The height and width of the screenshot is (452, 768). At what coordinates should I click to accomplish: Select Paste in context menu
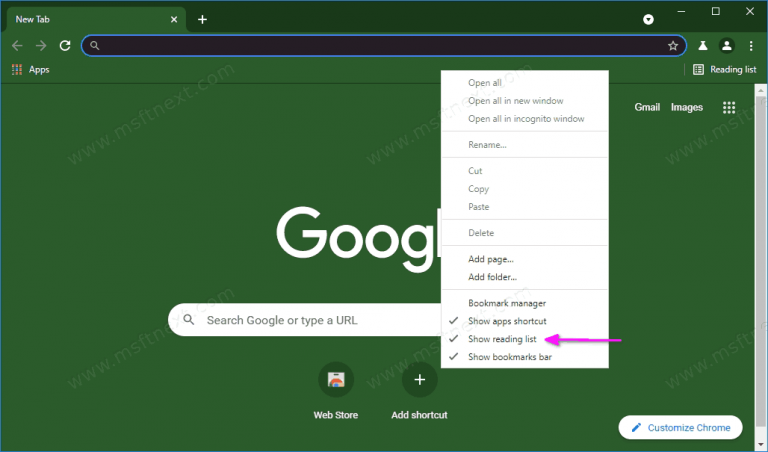click(525, 207)
